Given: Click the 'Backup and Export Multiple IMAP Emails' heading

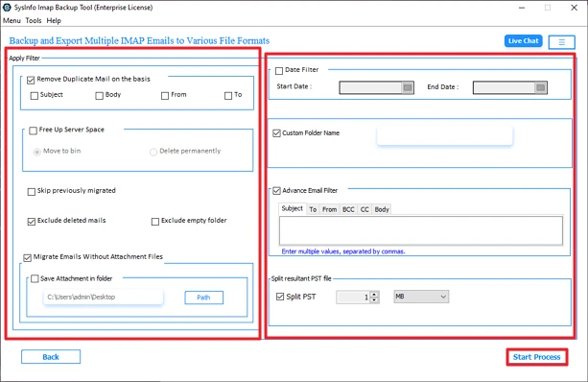Looking at the screenshot, I should 139,40.
